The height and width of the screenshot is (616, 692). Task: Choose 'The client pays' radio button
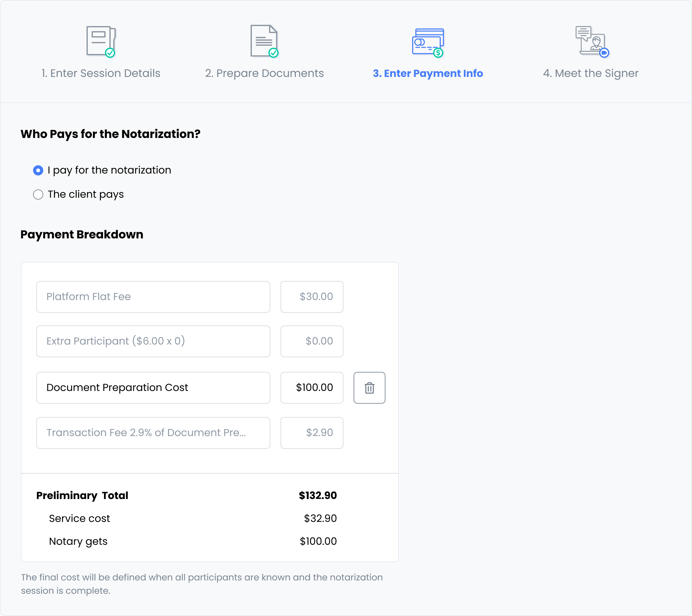pyautogui.click(x=38, y=194)
